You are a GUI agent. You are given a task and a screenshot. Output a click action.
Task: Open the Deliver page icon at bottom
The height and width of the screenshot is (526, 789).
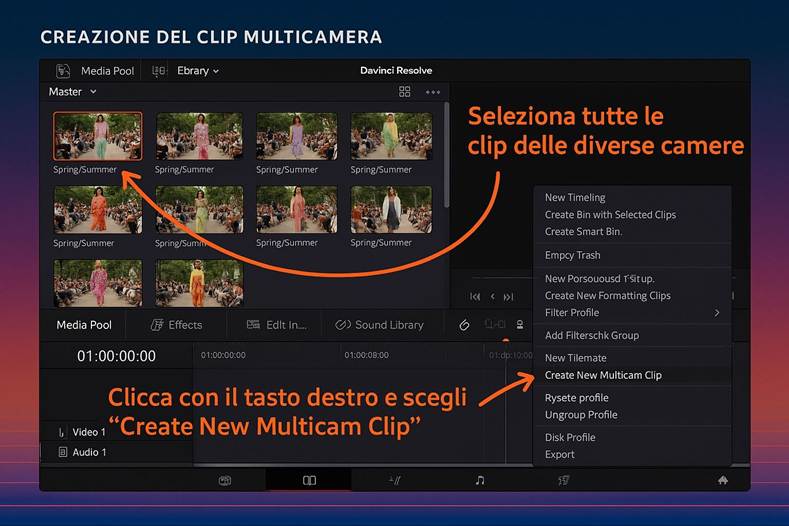pyautogui.click(x=564, y=481)
